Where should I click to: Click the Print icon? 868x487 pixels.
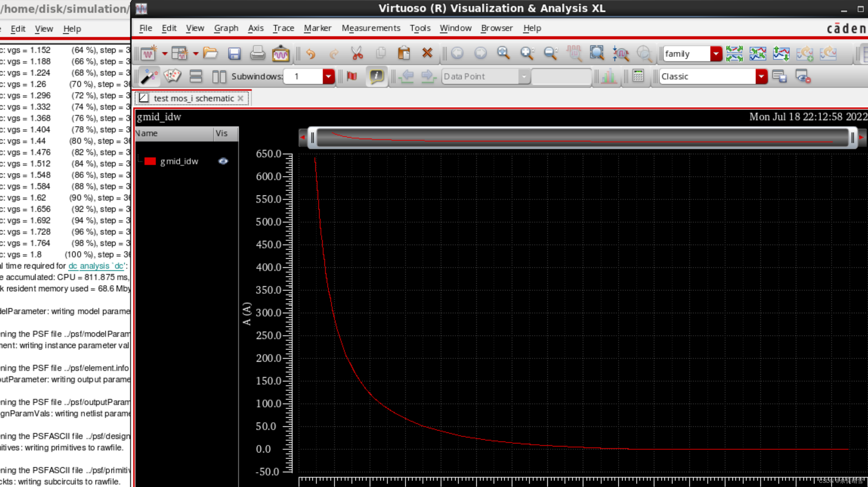pos(257,53)
